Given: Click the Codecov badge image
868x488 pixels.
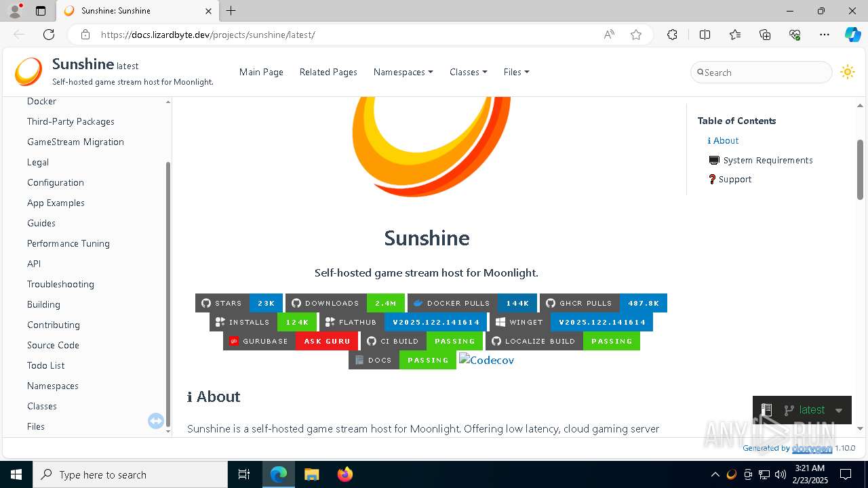Looking at the screenshot, I should coord(487,360).
